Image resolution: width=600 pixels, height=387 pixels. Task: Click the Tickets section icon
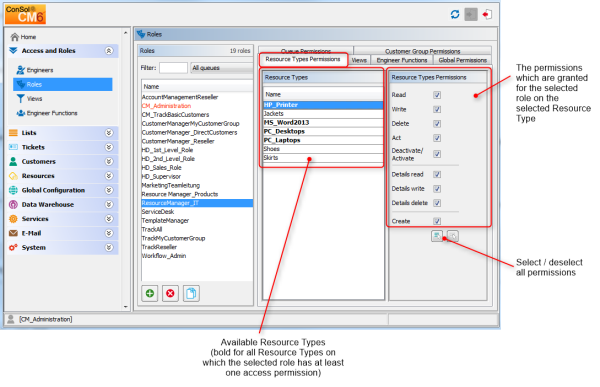point(13,147)
